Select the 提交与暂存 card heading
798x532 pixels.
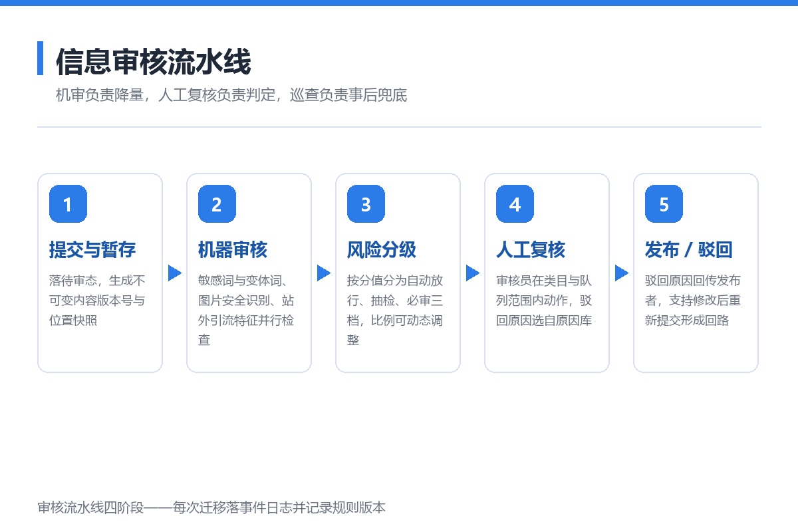pyautogui.click(x=92, y=250)
